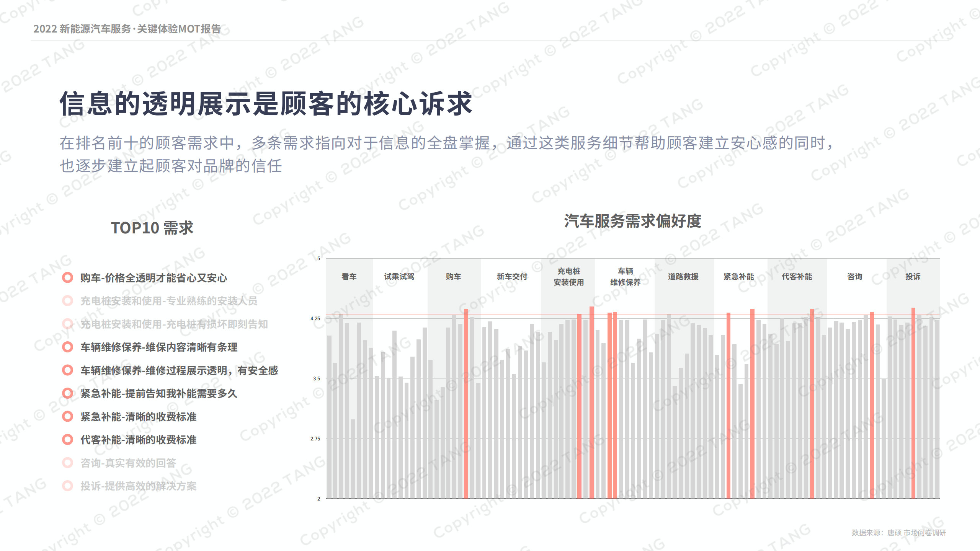
Task: Click the chart category label 车辆维修保养
Action: [x=625, y=277]
